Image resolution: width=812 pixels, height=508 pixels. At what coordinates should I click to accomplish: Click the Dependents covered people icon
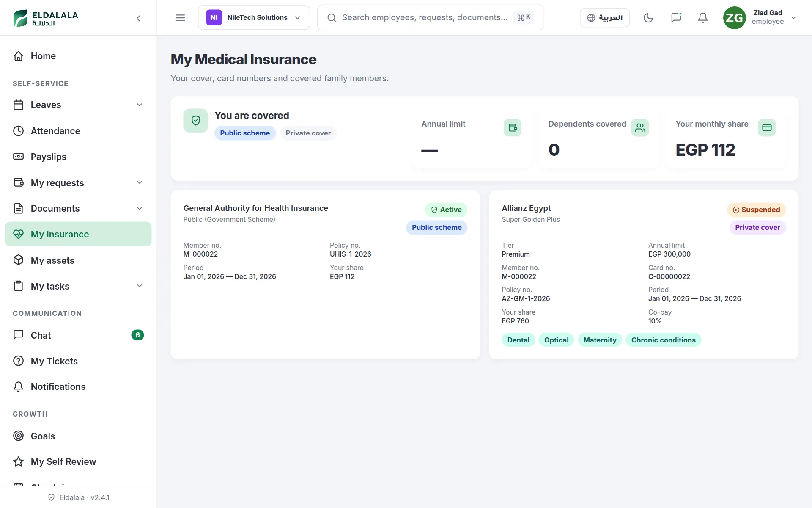point(640,127)
